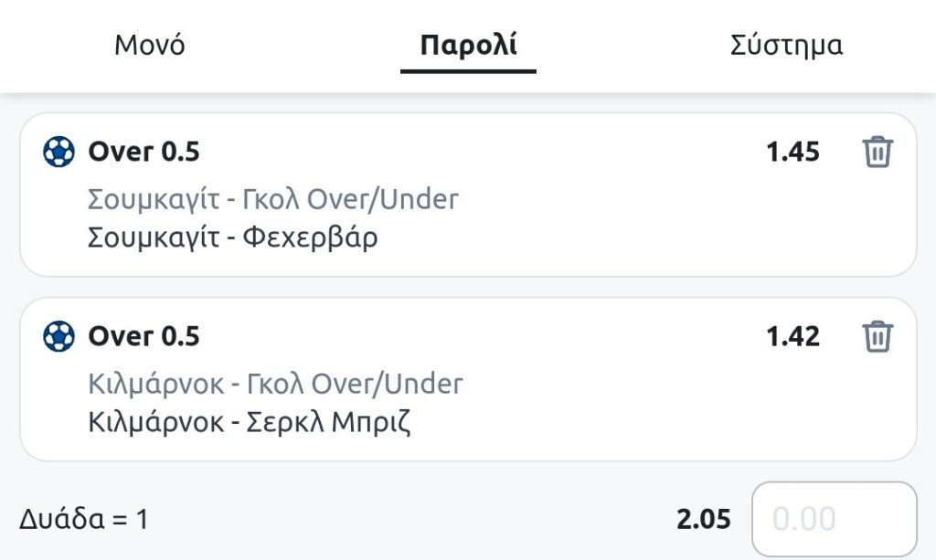Click the Over 0.5 label of Κιλμάρνοκ bet
Screen dimensions: 936x560
(144, 336)
